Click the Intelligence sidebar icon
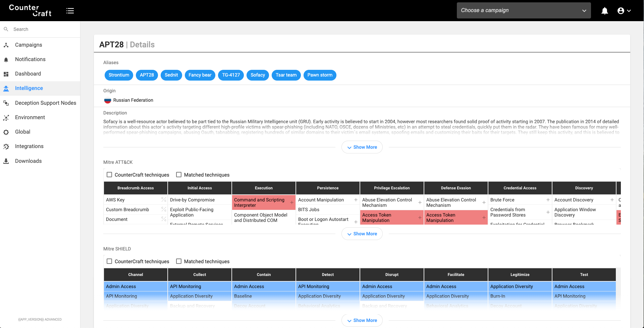644x328 pixels. (6, 88)
